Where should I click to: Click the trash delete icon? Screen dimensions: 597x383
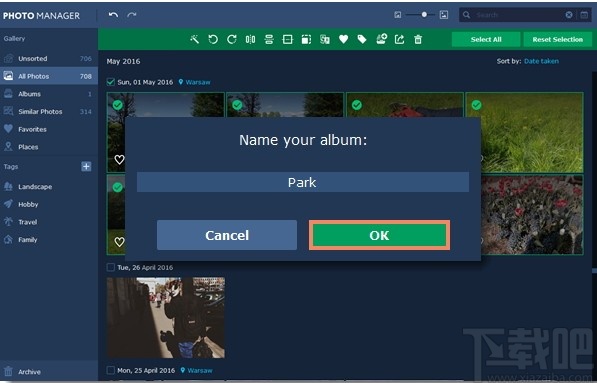pos(418,39)
